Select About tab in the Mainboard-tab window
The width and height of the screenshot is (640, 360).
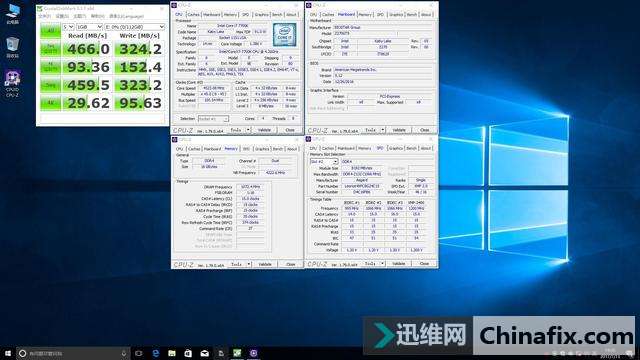(x=426, y=15)
